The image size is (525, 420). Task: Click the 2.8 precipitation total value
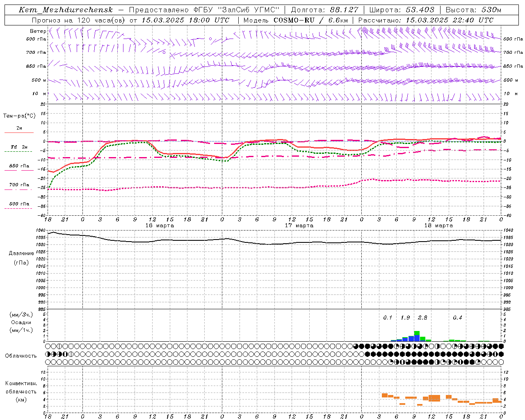pos(422,317)
